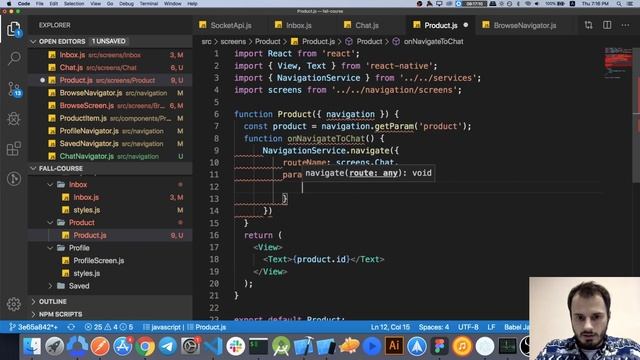Open Launchpad rocket from the Dock
The width and height of the screenshot is (640, 360).
coord(54,346)
